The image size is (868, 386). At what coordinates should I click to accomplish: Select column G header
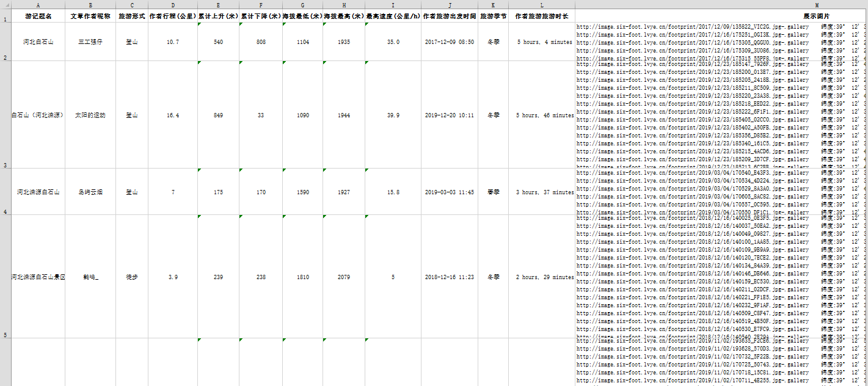(x=303, y=4)
